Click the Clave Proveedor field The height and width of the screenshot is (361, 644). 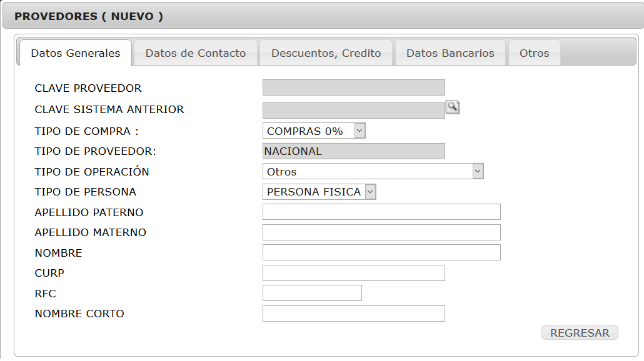tap(354, 87)
